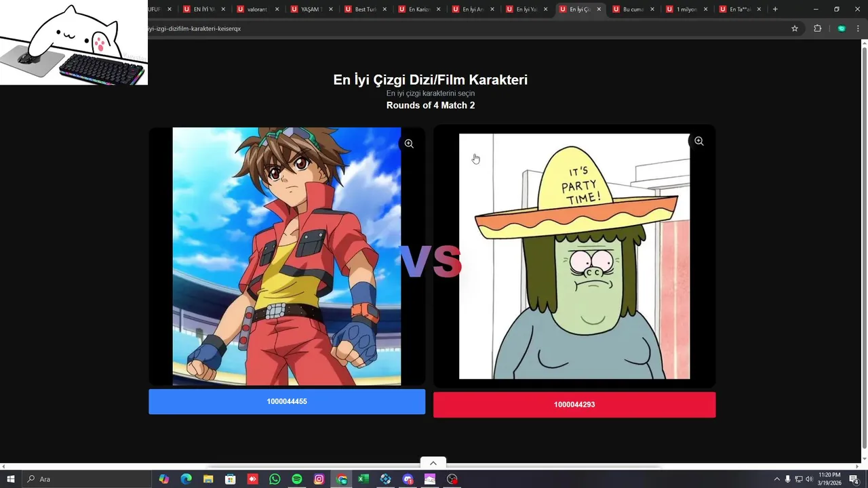The height and width of the screenshot is (488, 868).
Task: Open the red AnyDesk taskbar icon
Action: pyautogui.click(x=252, y=479)
